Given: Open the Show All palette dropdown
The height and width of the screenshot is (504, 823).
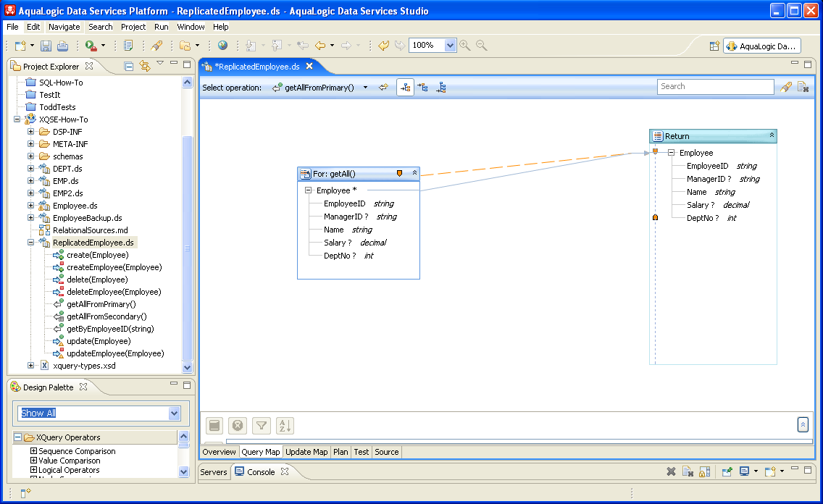Looking at the screenshot, I should [175, 413].
